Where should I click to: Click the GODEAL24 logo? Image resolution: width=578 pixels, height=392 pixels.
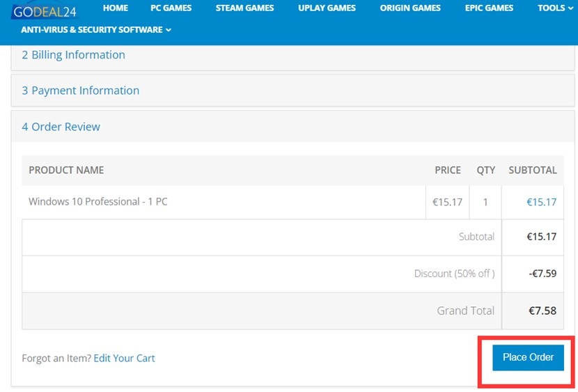pyautogui.click(x=45, y=11)
